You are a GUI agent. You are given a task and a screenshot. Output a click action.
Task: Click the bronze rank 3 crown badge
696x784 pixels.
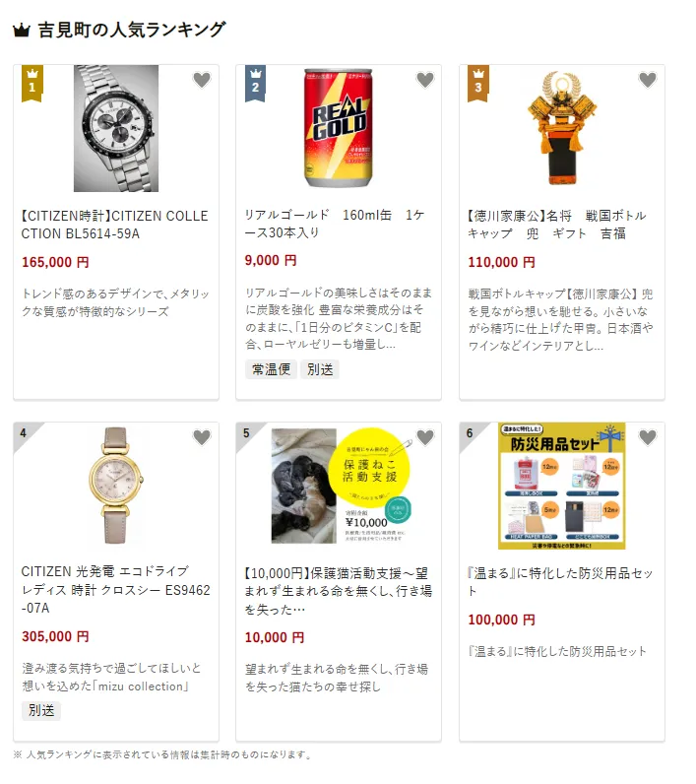[x=478, y=83]
